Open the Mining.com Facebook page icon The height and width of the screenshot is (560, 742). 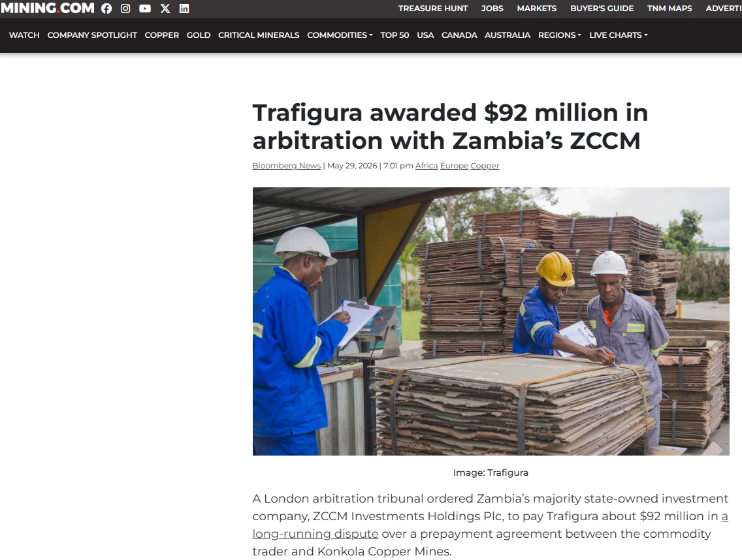(106, 8)
